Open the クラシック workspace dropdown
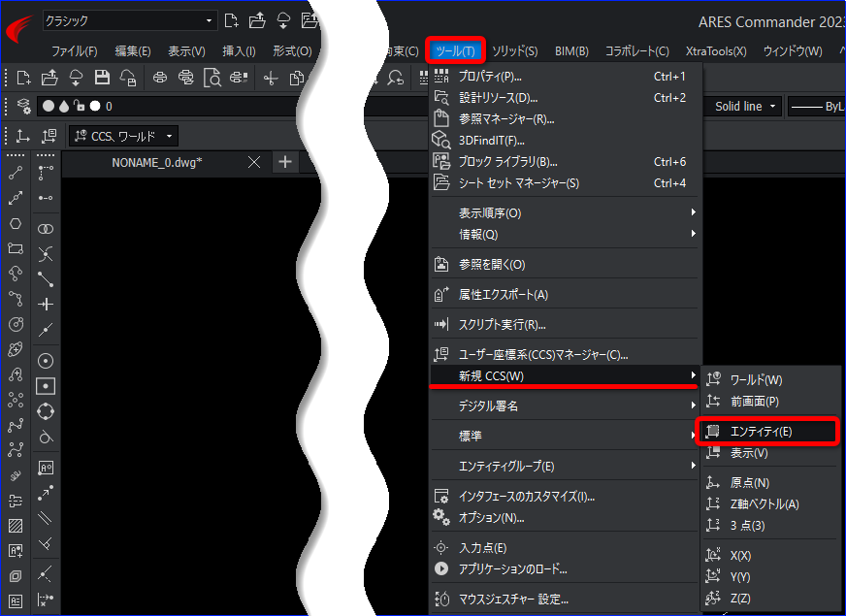 (x=130, y=21)
